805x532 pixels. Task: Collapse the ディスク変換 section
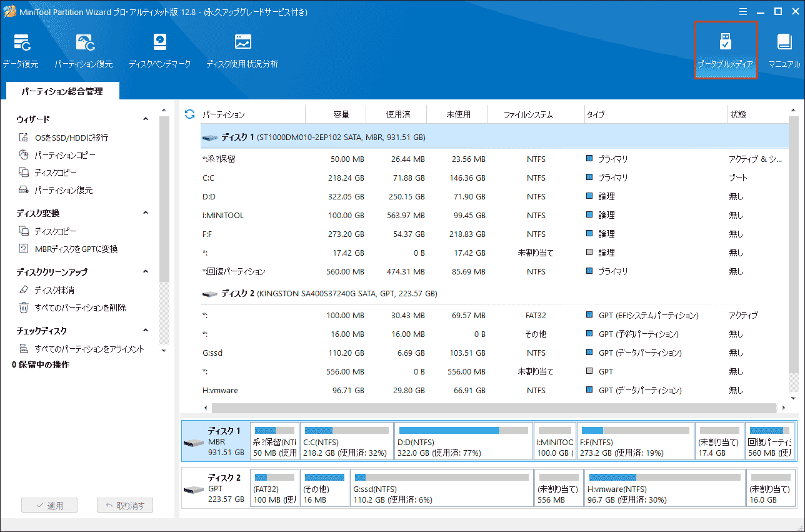pos(146,213)
